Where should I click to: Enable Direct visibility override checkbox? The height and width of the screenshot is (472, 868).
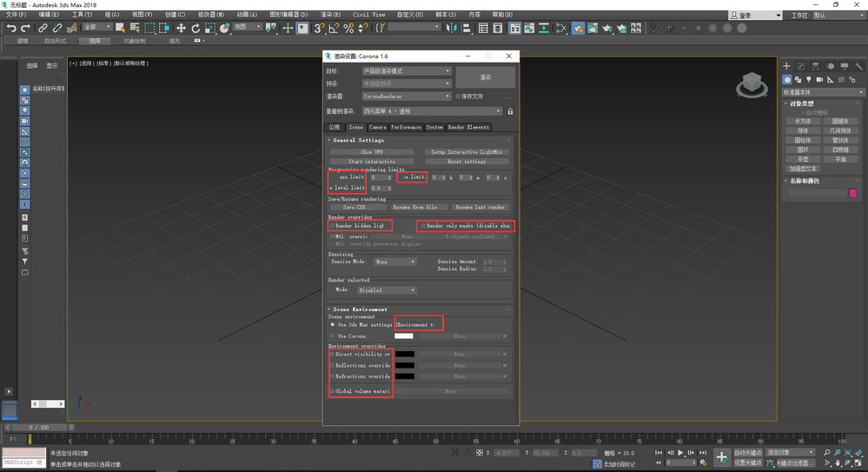click(332, 354)
